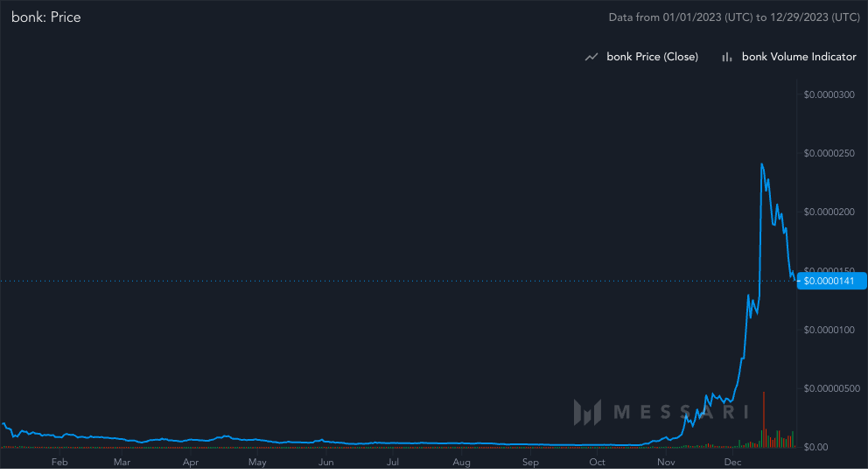Click the Jul x-axis label
This screenshot has width=868, height=474.
click(x=393, y=462)
